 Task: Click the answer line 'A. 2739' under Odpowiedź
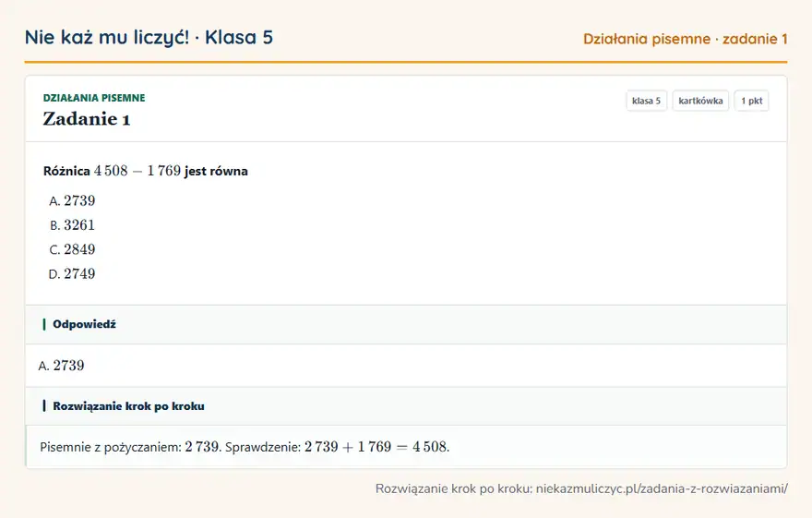[61, 366]
